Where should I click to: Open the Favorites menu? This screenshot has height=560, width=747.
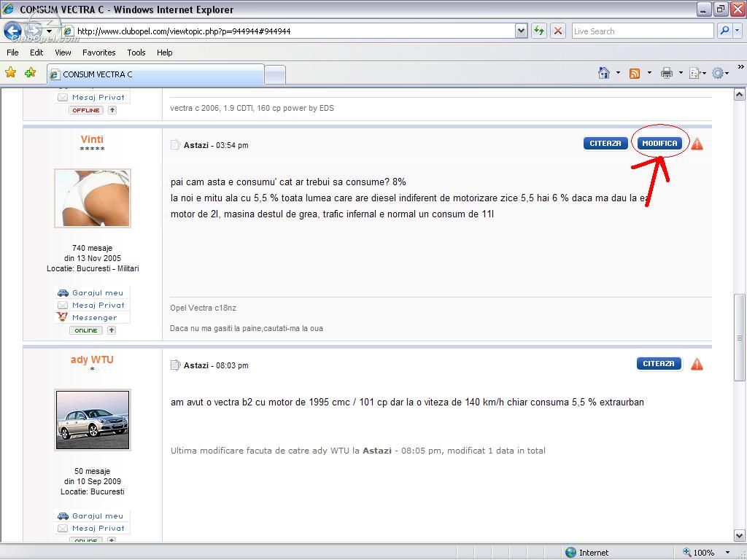point(98,52)
